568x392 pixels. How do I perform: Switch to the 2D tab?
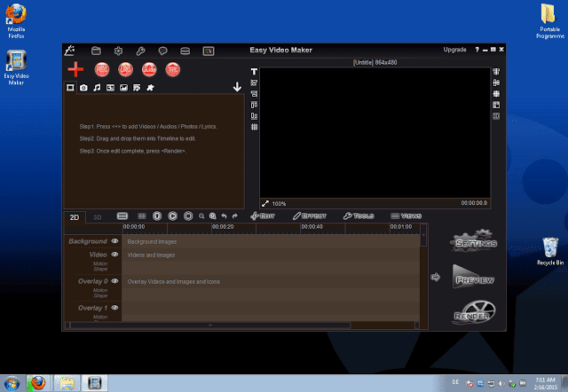(75, 217)
